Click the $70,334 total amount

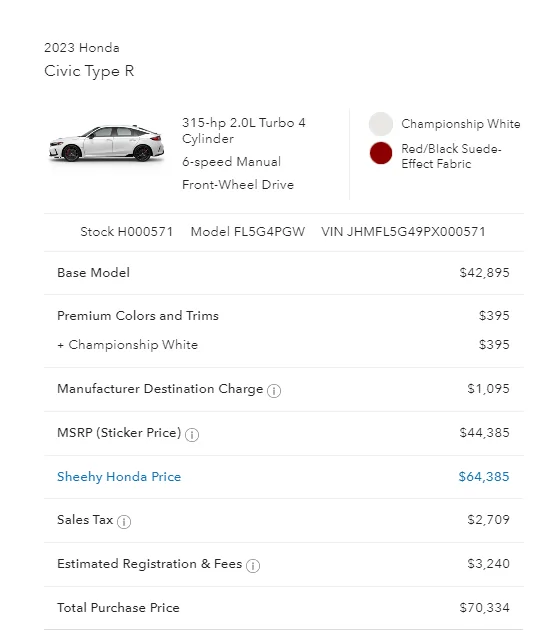[485, 608]
